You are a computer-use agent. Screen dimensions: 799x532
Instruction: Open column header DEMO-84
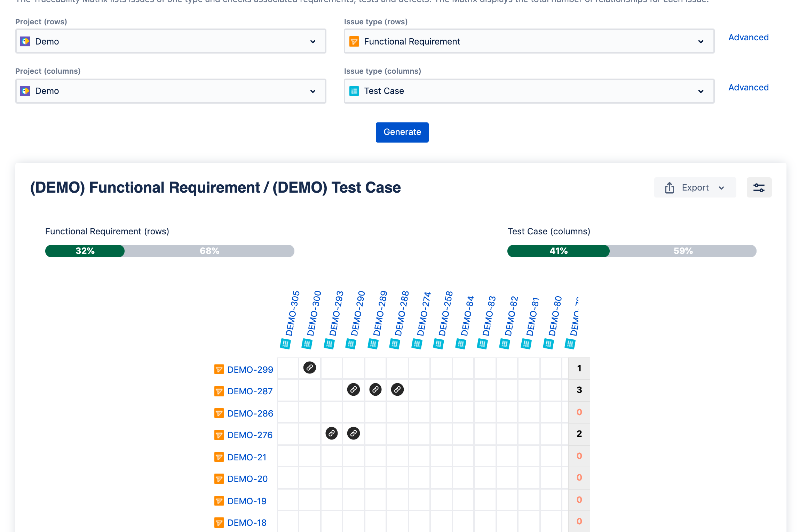click(x=468, y=316)
